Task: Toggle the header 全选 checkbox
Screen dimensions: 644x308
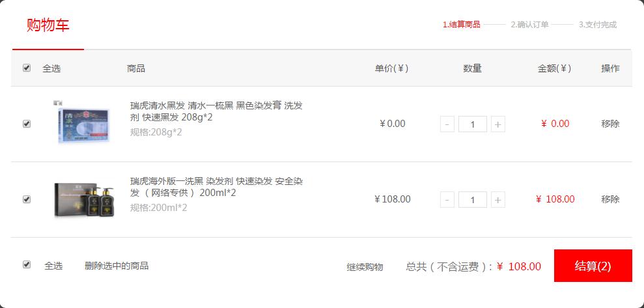Action: pos(27,68)
